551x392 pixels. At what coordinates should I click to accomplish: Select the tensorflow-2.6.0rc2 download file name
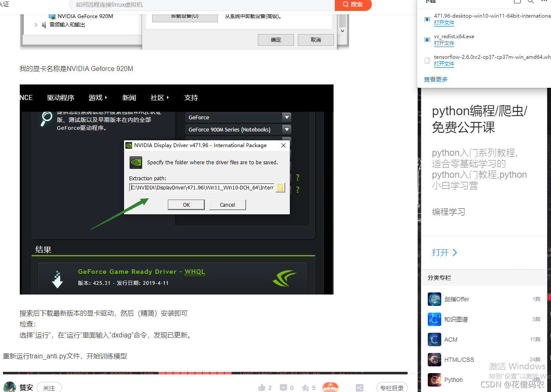pos(492,57)
